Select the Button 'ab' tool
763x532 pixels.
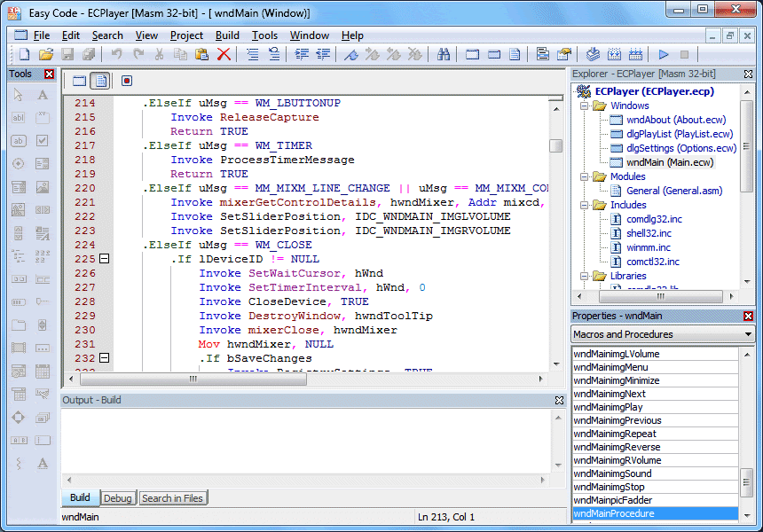(x=19, y=141)
